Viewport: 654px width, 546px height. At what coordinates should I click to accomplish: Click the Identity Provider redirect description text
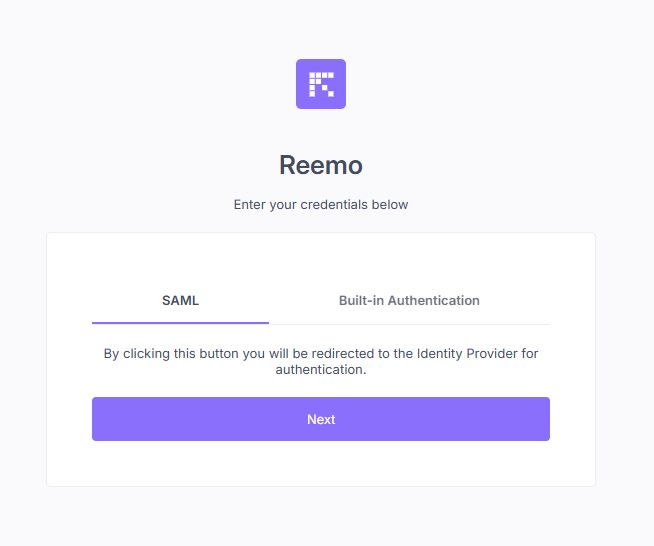[321, 362]
